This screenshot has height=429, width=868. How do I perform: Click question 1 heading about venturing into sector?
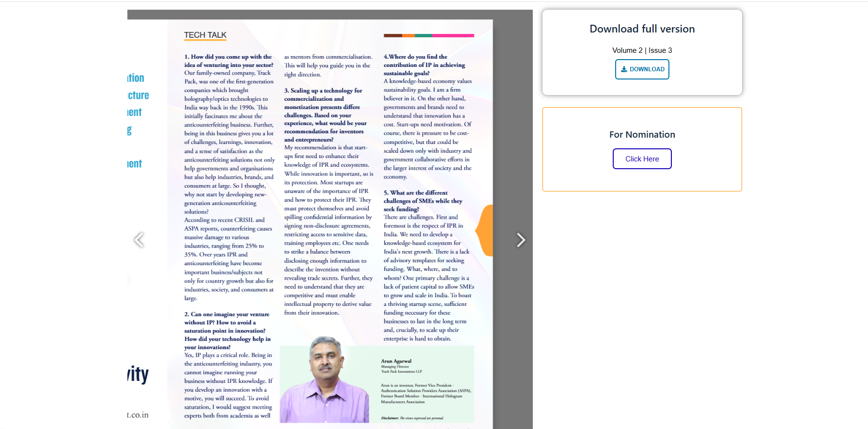tap(228, 61)
